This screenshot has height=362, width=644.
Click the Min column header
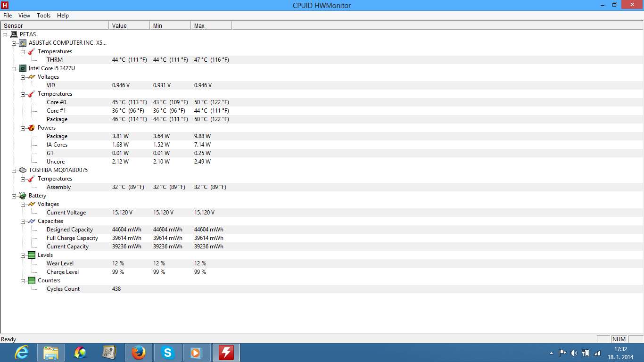170,25
